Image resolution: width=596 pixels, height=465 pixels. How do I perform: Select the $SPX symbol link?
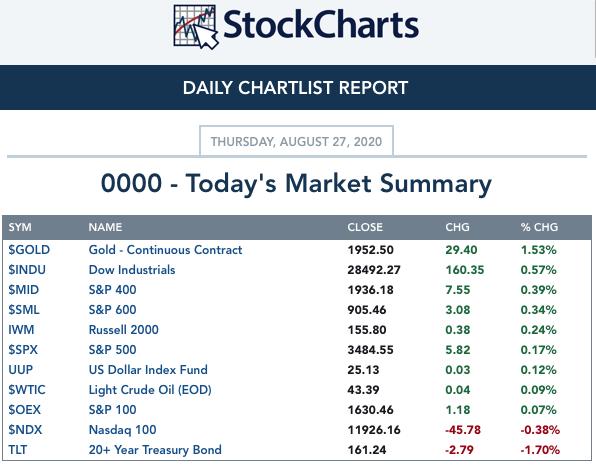click(x=23, y=350)
